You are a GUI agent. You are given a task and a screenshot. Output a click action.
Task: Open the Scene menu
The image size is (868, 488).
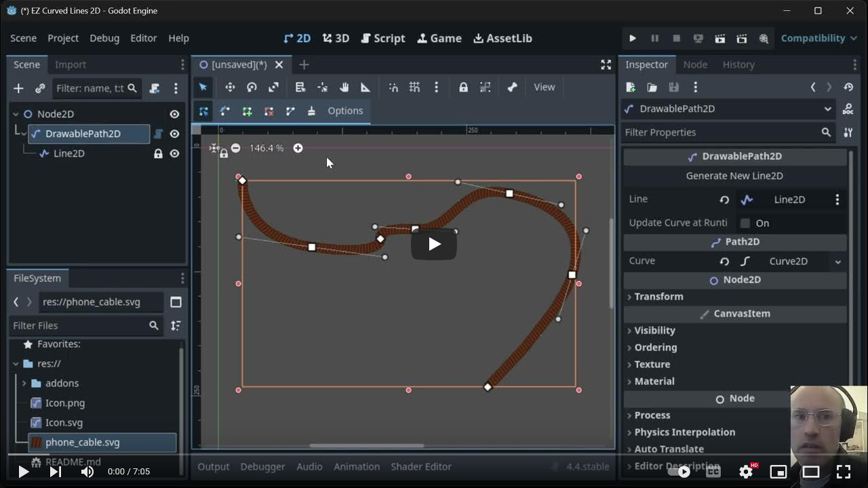tap(23, 38)
